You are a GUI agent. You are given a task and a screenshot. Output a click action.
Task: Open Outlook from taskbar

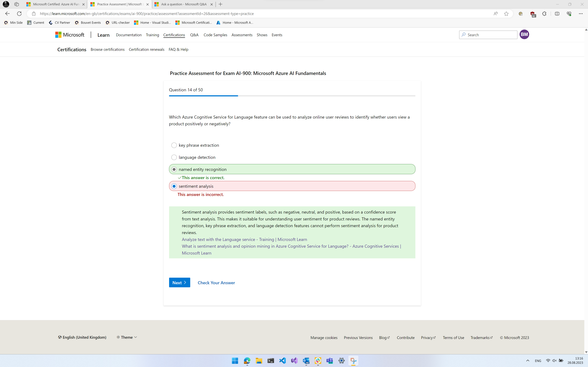[x=306, y=361]
